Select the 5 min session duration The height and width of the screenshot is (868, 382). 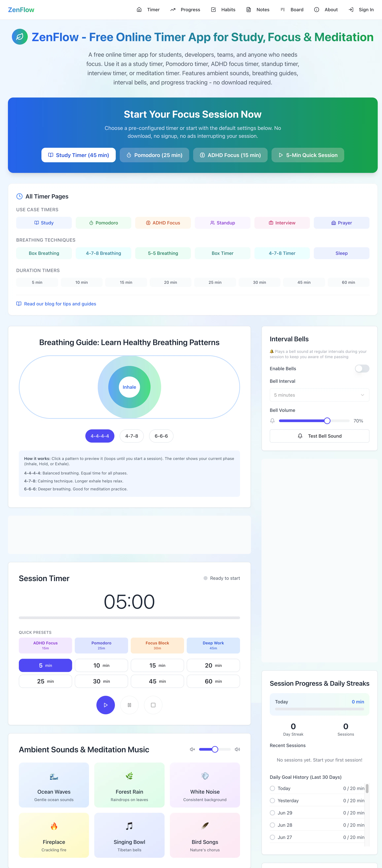point(45,666)
